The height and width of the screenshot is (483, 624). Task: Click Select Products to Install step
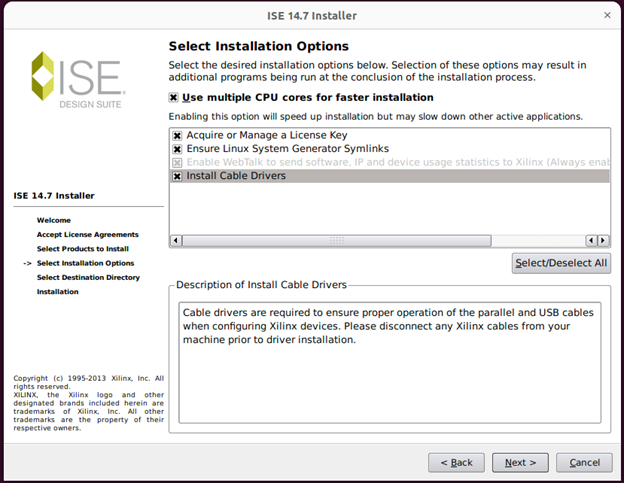point(83,249)
